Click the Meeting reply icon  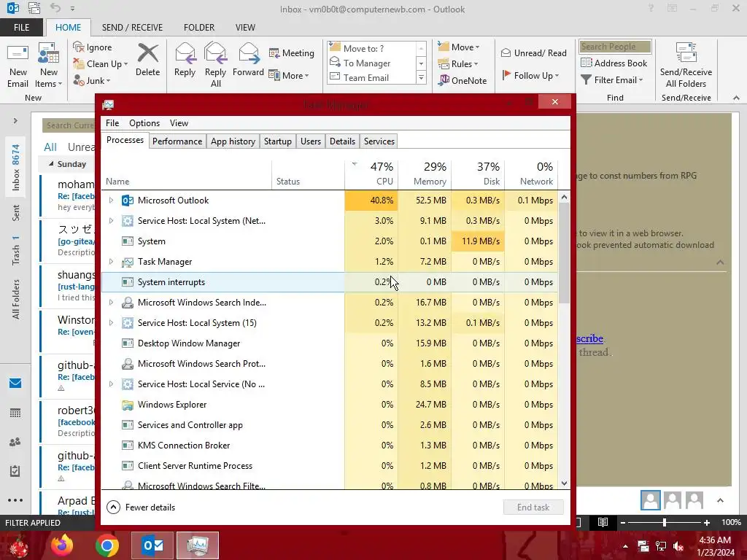pos(274,52)
